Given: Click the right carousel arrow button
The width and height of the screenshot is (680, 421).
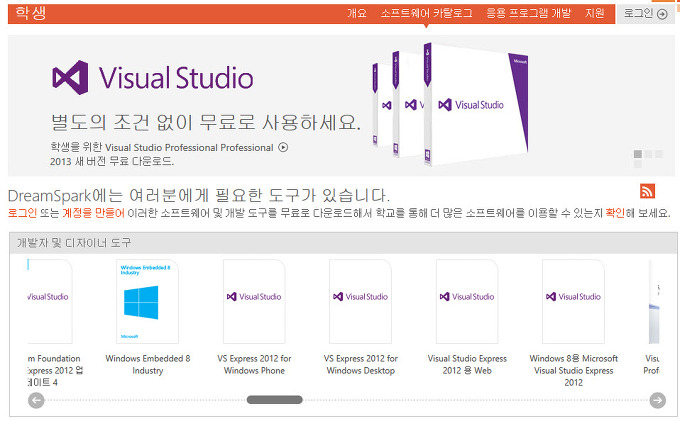Looking at the screenshot, I should tap(657, 400).
